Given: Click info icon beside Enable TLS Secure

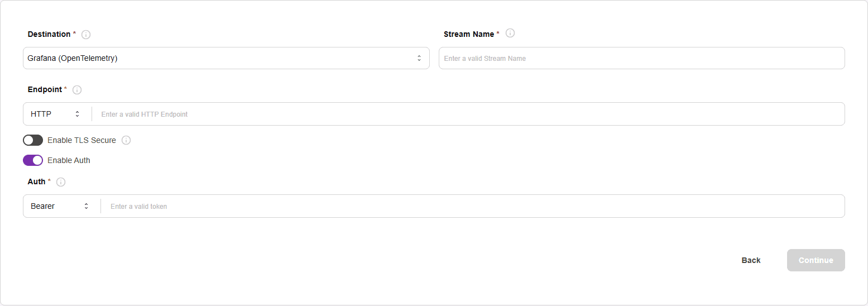Looking at the screenshot, I should pos(126,140).
